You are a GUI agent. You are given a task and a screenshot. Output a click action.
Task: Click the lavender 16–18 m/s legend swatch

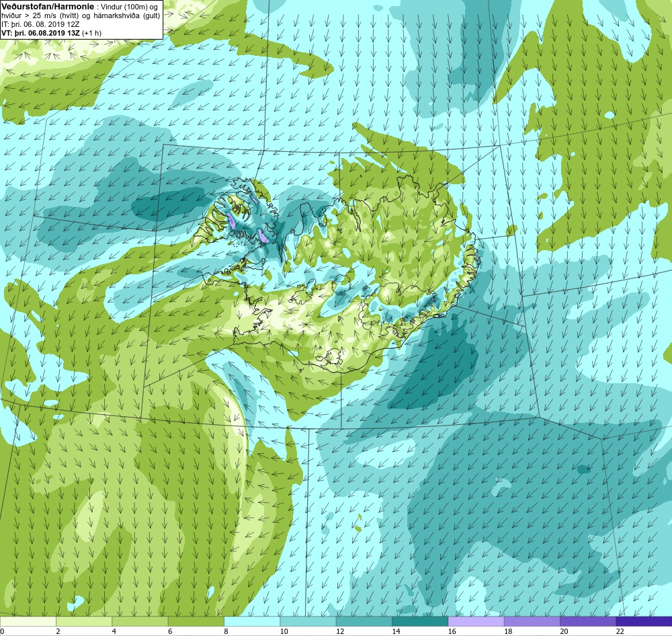(476, 621)
